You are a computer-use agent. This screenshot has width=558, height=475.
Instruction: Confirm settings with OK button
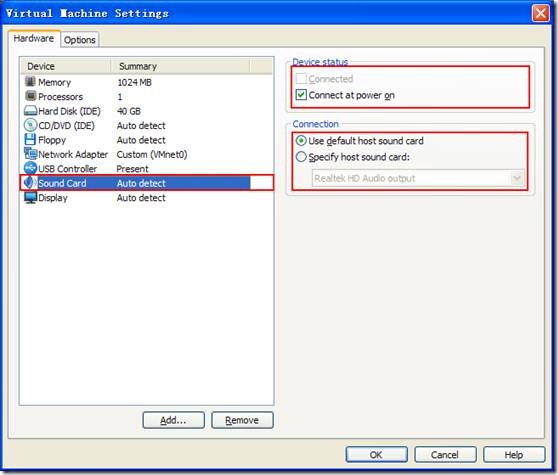coord(376,454)
